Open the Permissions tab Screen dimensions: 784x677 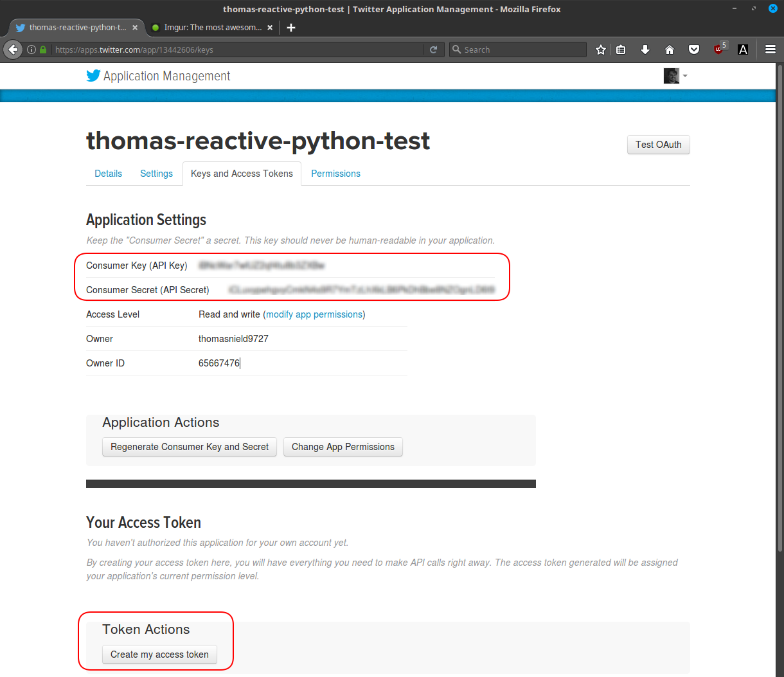click(x=335, y=174)
